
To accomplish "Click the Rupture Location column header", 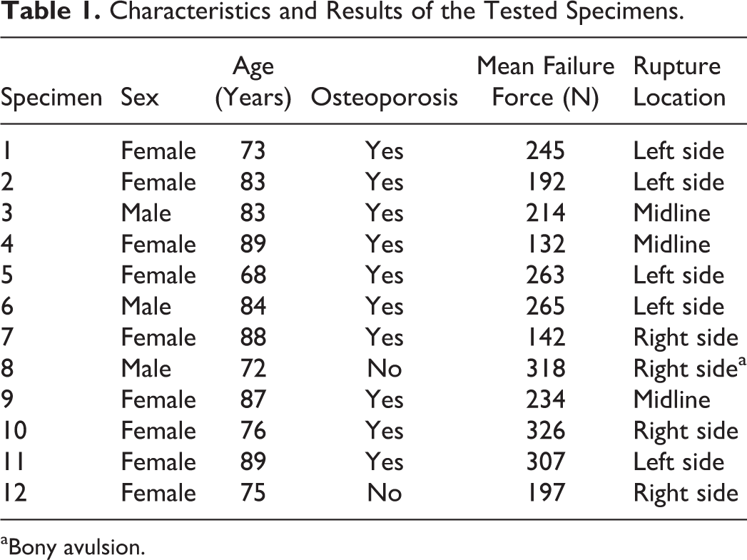I will (679, 82).
